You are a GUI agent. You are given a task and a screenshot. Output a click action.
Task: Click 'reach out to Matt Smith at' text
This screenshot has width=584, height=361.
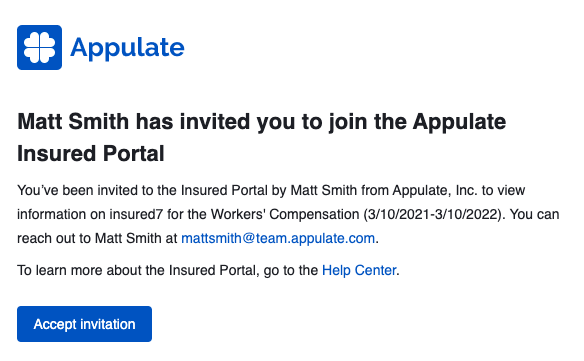pos(97,238)
